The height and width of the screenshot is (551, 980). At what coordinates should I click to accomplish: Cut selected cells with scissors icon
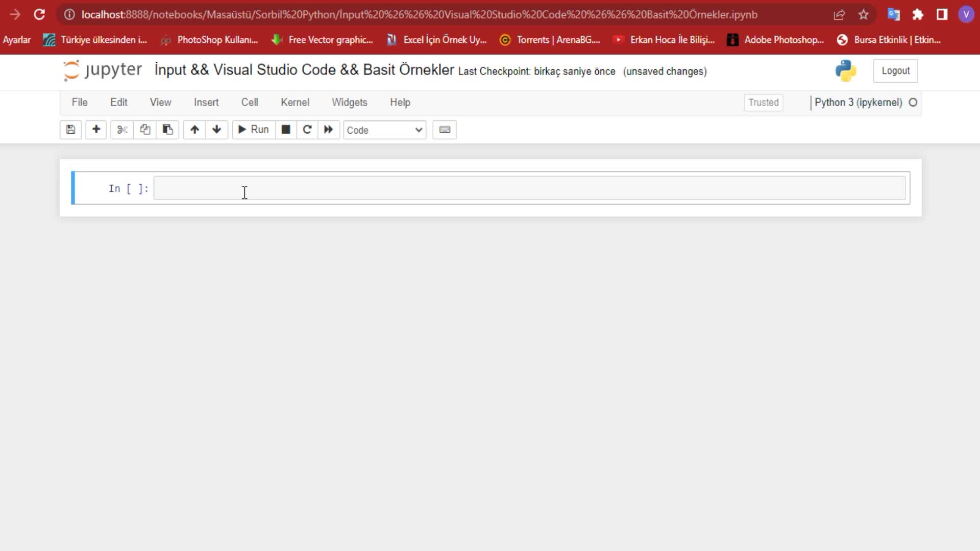122,130
